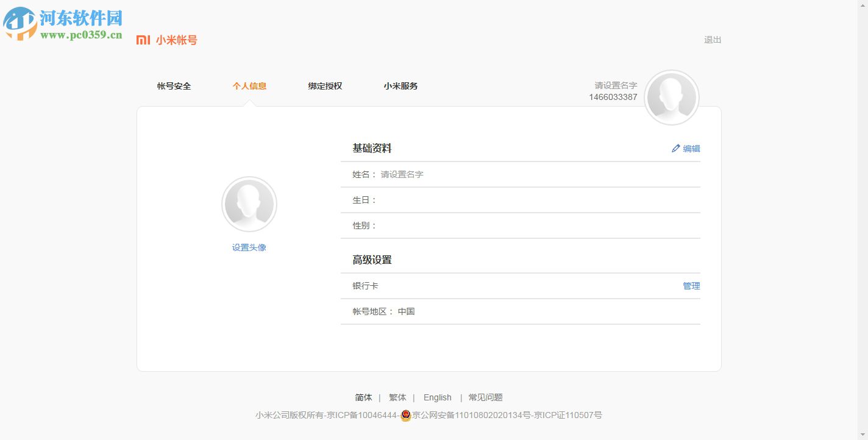This screenshot has width=868, height=440.
Task: Click the 京公网安备 badge icon in footer
Action: 405,415
